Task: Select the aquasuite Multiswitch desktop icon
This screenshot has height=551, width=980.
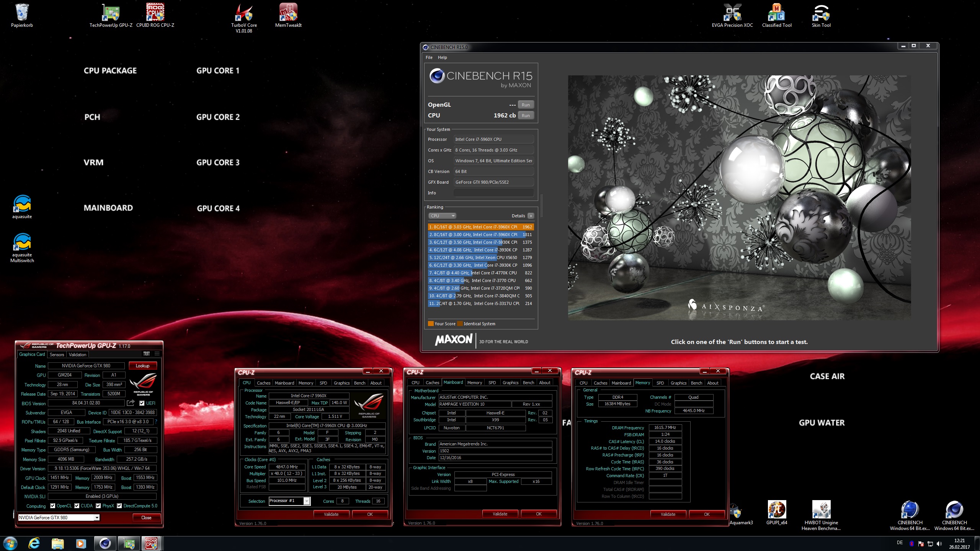Action: pyautogui.click(x=22, y=248)
